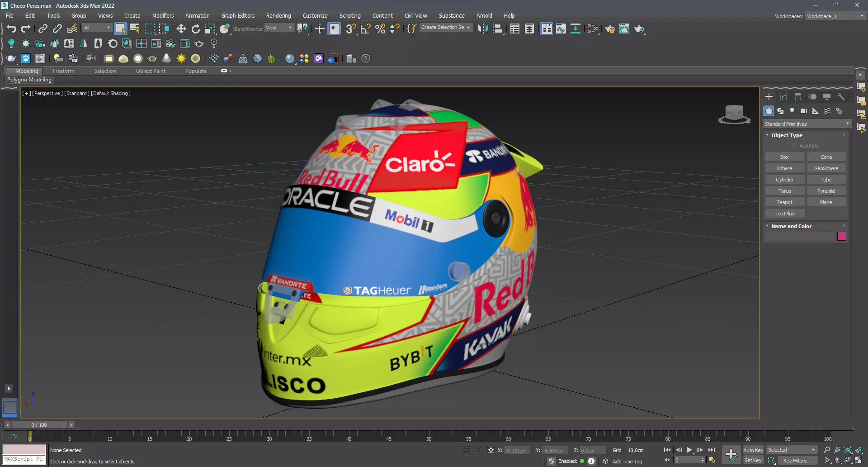This screenshot has width=868, height=467.
Task: Click the Mirror tool icon
Action: tap(483, 29)
